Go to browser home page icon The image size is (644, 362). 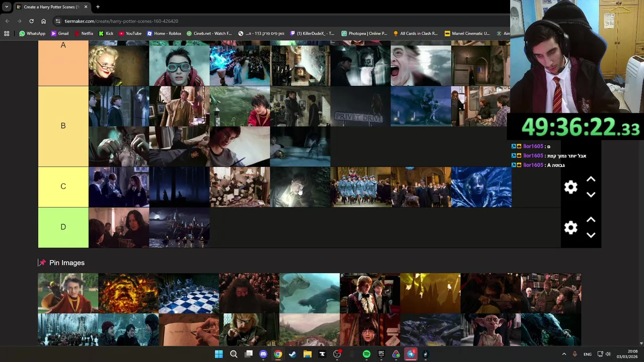point(43,21)
